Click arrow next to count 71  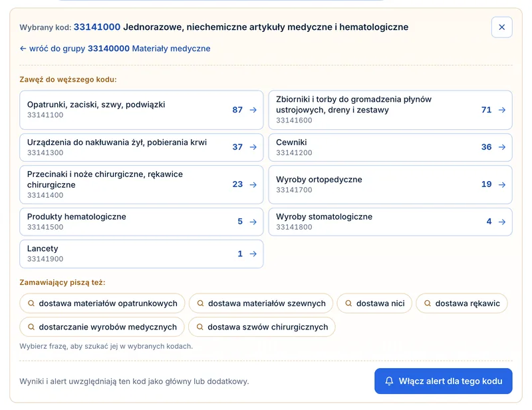[x=502, y=110]
